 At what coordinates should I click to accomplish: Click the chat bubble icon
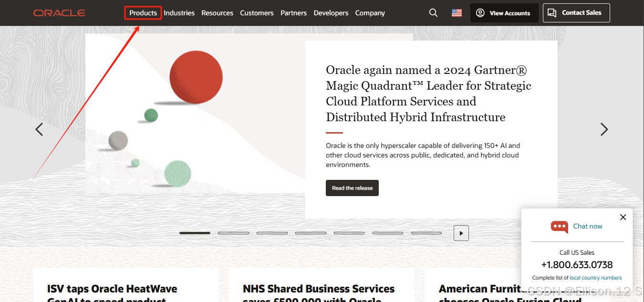[x=560, y=227]
